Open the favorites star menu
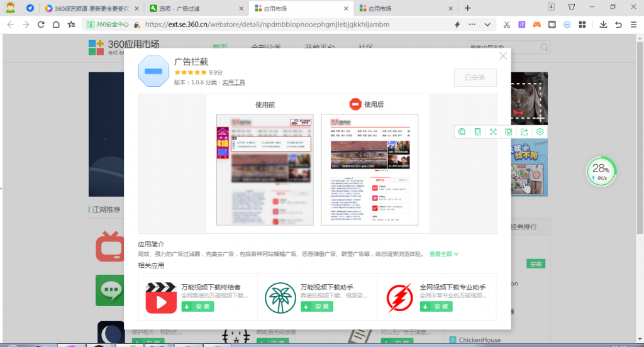The width and height of the screenshot is (644, 347). [x=72, y=25]
